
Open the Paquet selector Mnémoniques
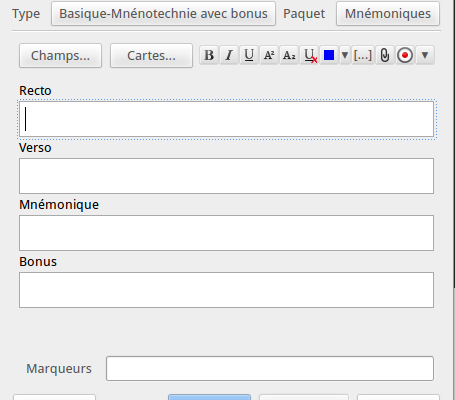click(388, 14)
